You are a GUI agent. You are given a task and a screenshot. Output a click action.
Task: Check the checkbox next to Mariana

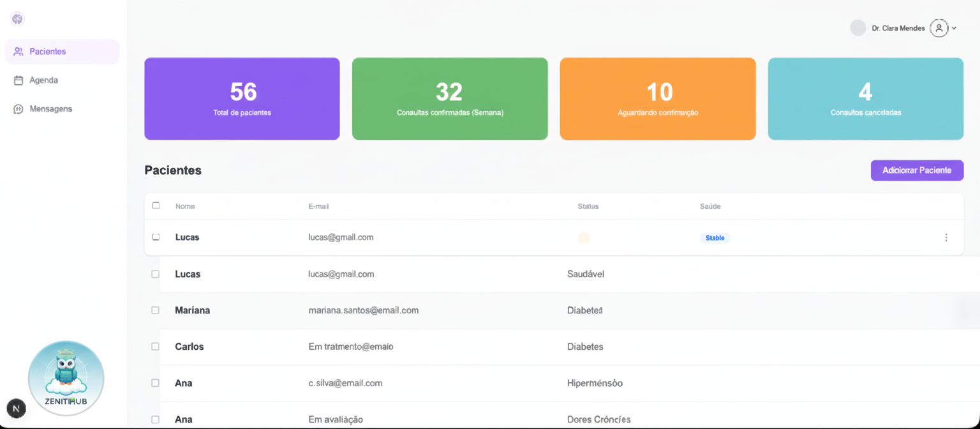(156, 310)
